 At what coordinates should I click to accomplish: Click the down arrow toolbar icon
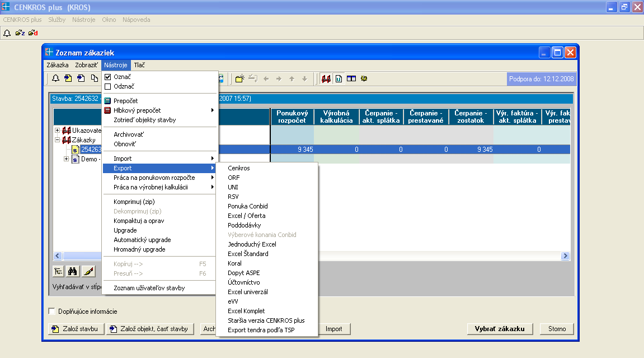point(304,78)
